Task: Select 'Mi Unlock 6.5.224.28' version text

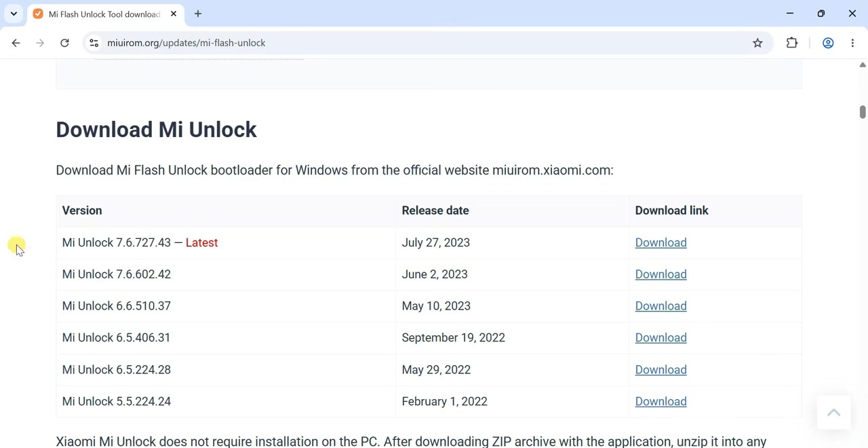Action: coord(117,370)
